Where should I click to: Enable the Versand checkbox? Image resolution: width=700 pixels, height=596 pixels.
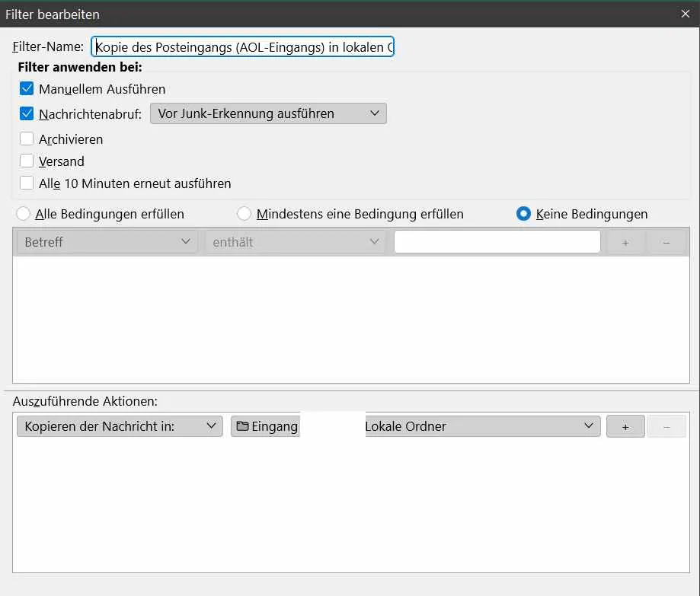pyautogui.click(x=27, y=161)
